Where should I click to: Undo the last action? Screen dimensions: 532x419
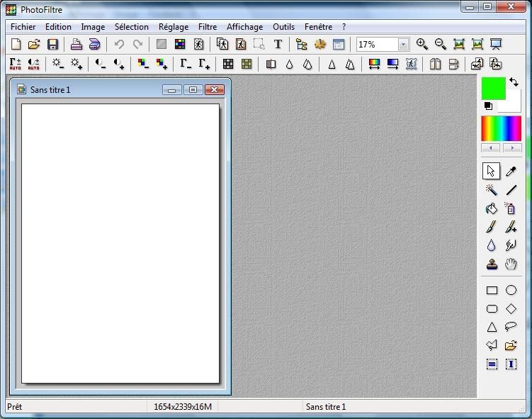coord(119,44)
